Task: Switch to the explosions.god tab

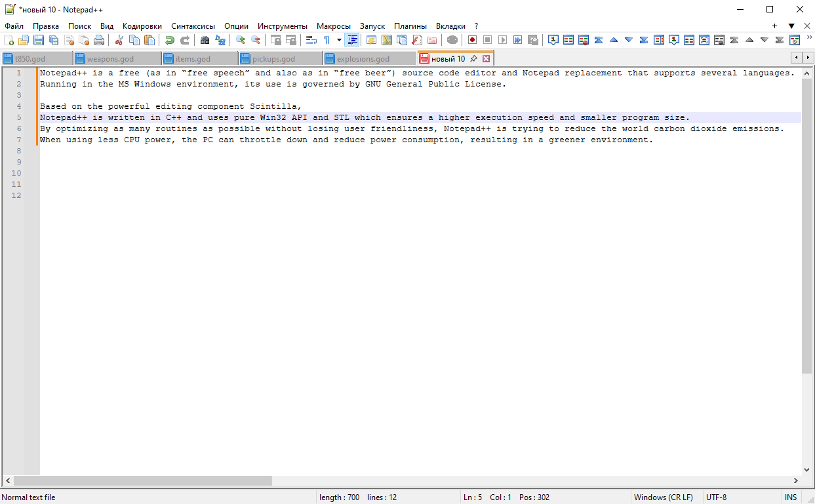Action: pyautogui.click(x=370, y=58)
